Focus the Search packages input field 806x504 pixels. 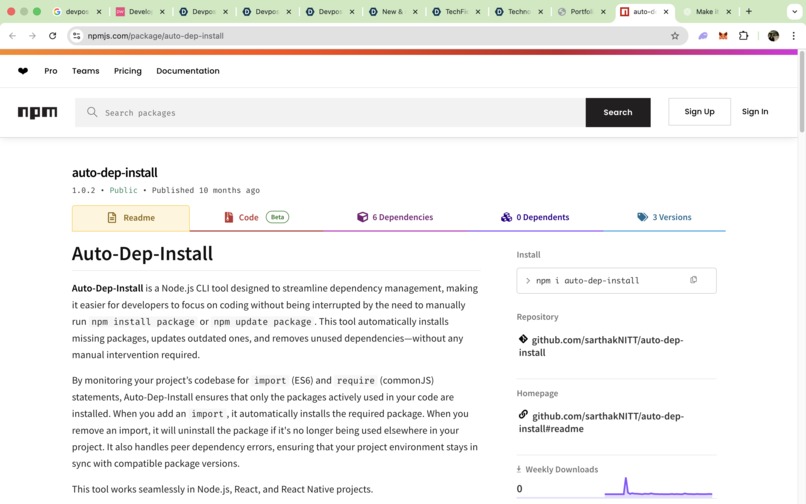point(330,112)
